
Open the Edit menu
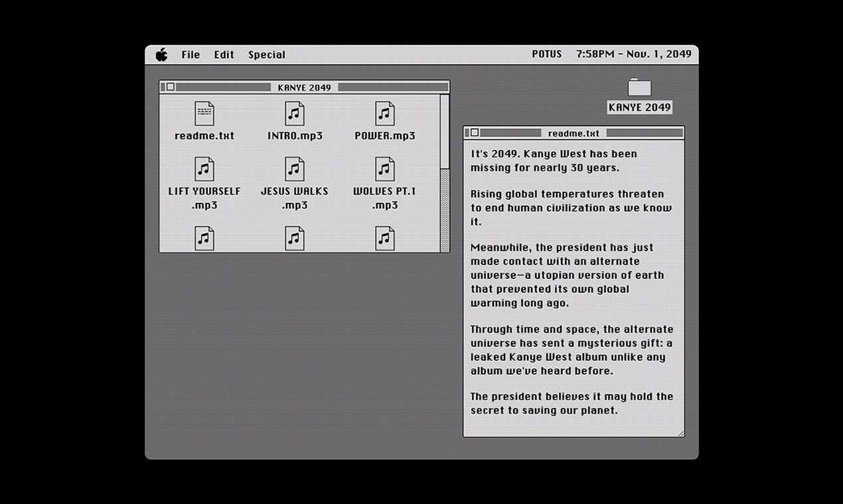224,54
